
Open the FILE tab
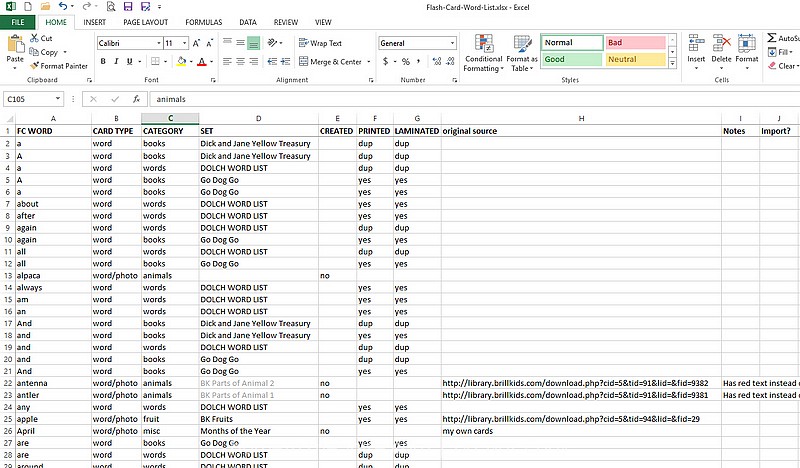pos(18,22)
